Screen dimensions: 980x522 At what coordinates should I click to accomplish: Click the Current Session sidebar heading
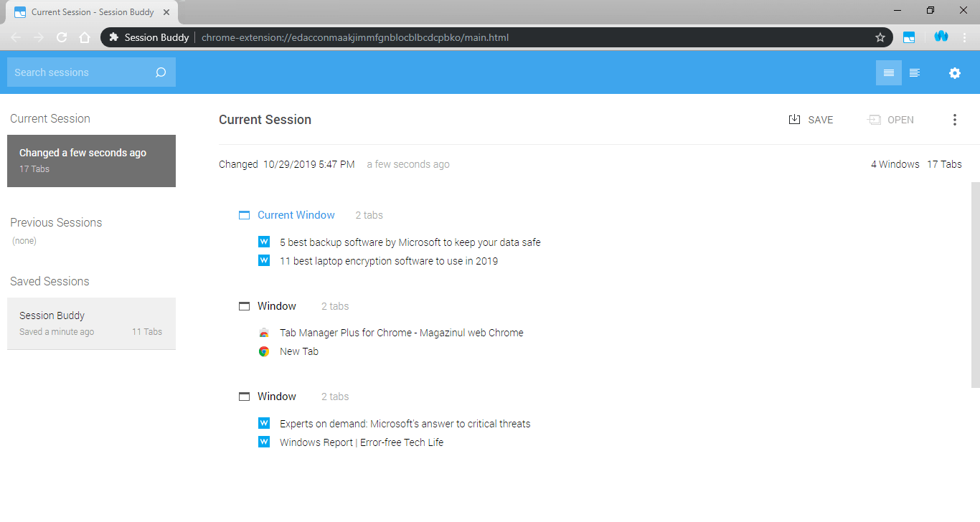coord(50,119)
